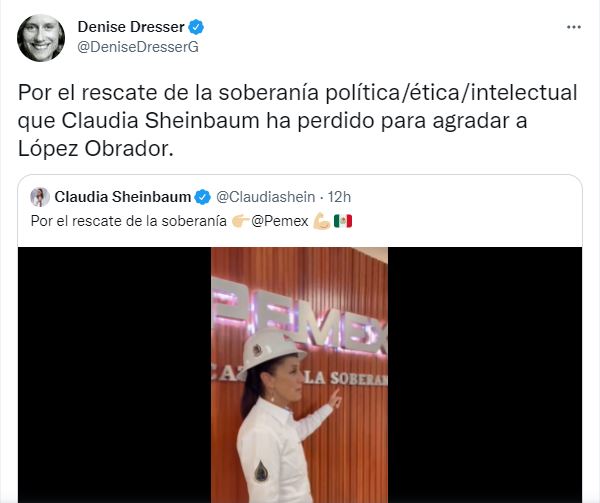Visit the @DeniseDresserG handle

coord(138,47)
